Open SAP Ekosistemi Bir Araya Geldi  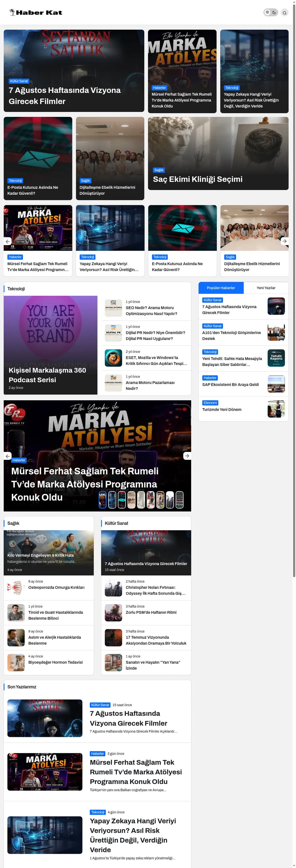point(231,384)
